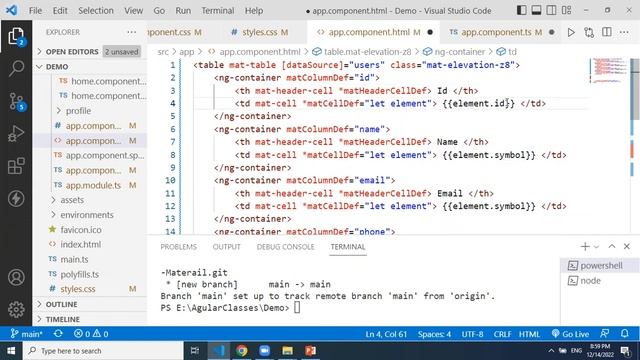Switch to app.component.ts editor tab
Image resolution: width=640 pixels, height=360 pixels.
pos(501,32)
